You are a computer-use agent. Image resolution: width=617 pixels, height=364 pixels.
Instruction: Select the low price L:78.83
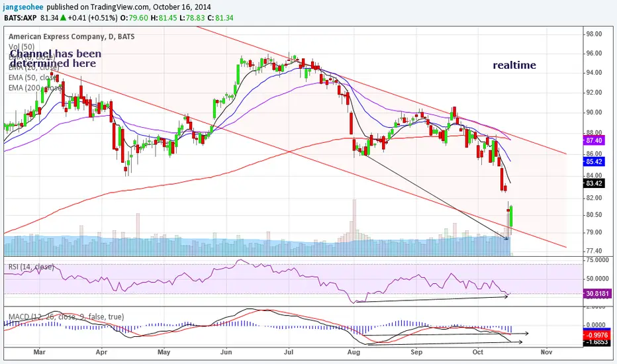coord(193,18)
